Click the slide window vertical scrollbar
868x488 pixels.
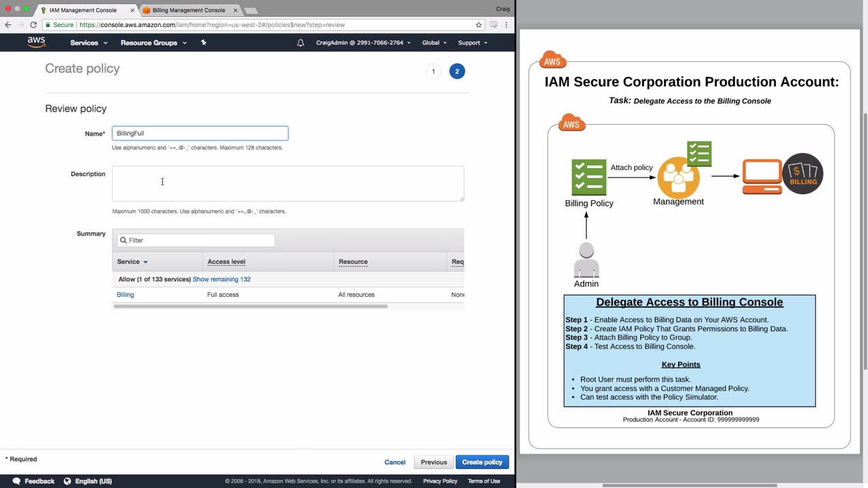pos(865,242)
